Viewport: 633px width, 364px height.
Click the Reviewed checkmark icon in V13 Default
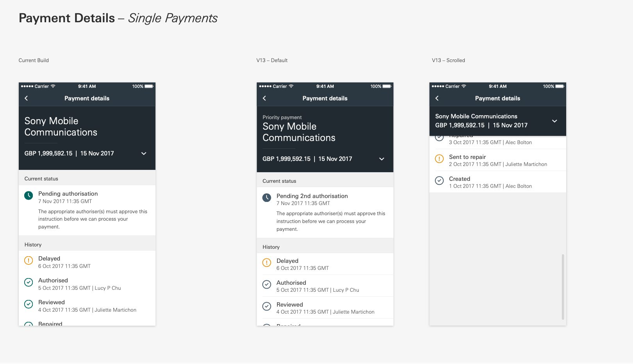pos(266,307)
